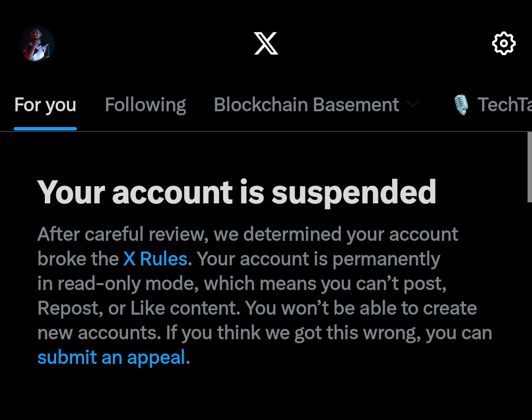The image size is (532, 420).
Task: Click the "Your account is suspended" heading
Action: pos(236,192)
